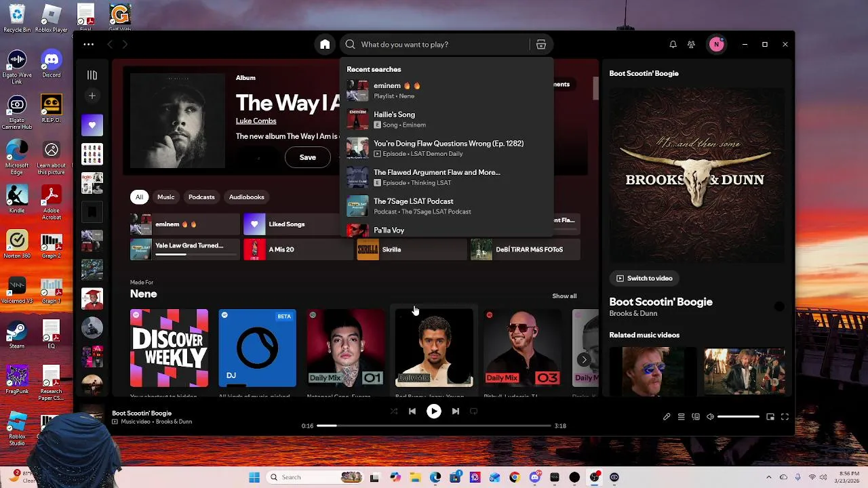Open Google Chrome from the taskbar
The height and width of the screenshot is (488, 868).
pos(515,478)
